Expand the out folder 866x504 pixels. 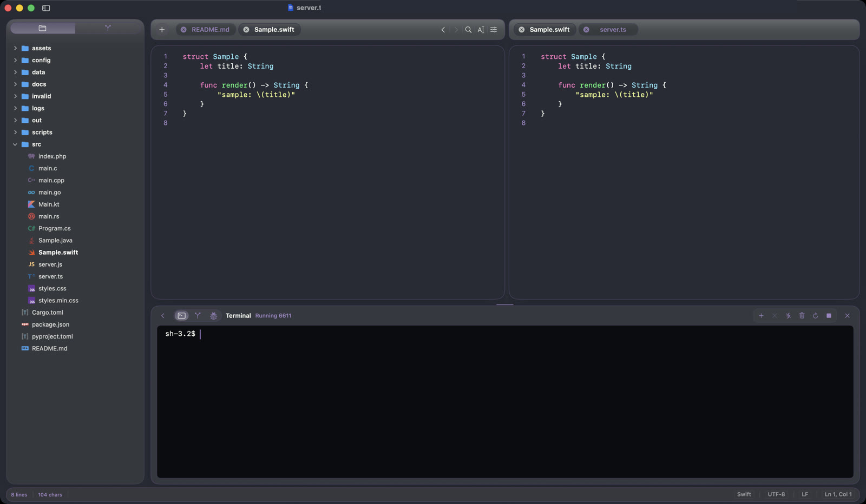[15, 120]
